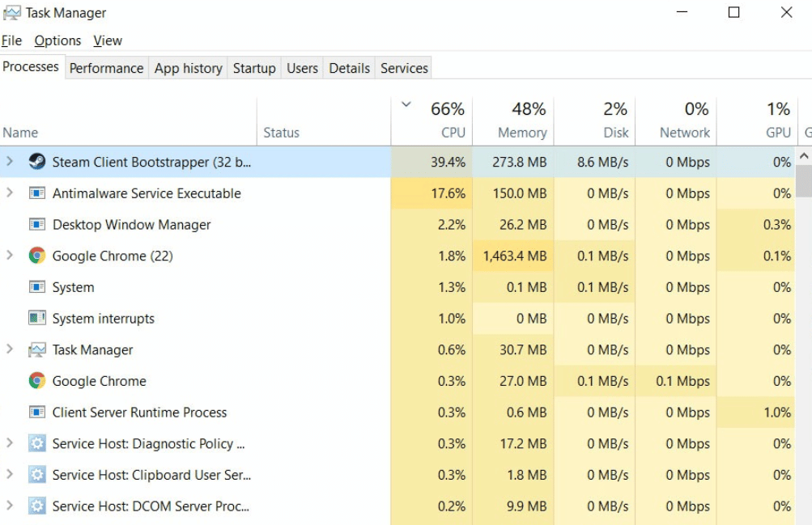Select the System interrupts icon
This screenshot has width=812, height=525.
pyautogui.click(x=36, y=318)
